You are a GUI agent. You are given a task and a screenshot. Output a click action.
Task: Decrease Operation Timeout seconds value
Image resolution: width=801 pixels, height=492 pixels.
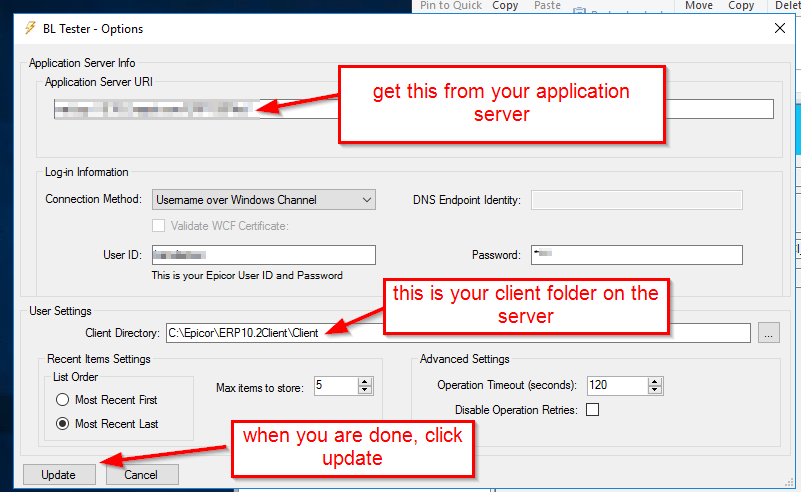(655, 390)
